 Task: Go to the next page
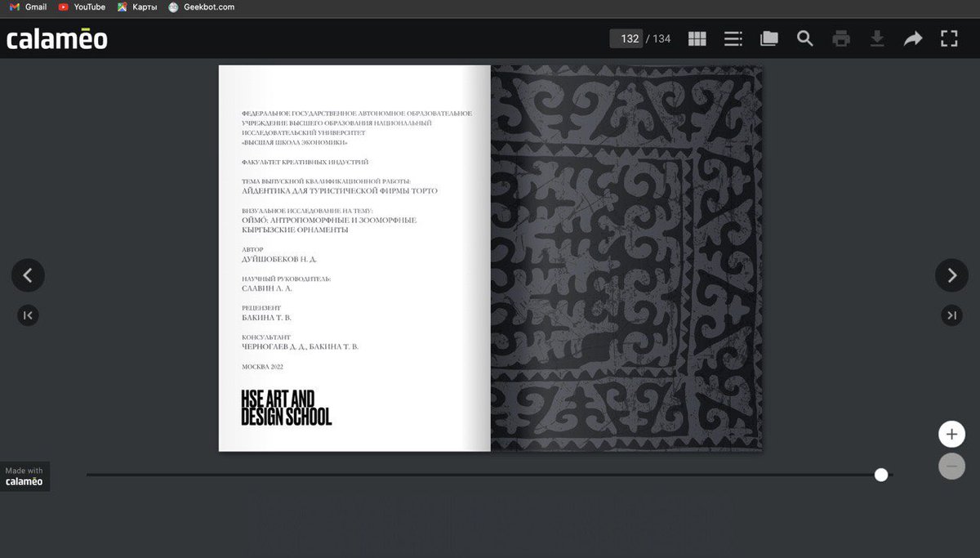tap(951, 275)
